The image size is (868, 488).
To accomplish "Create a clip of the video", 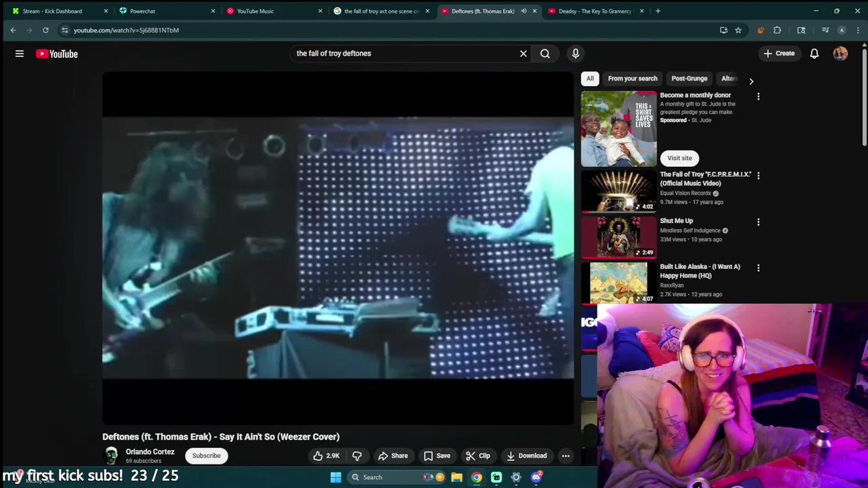I will point(478,455).
